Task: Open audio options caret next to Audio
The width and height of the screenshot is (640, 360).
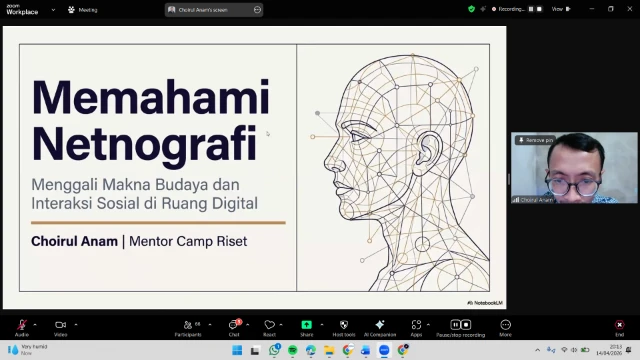Action: (x=35, y=325)
